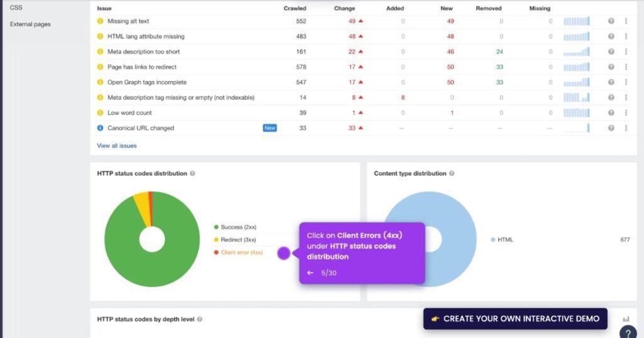Click blue info icon next to Canonical URL changed
This screenshot has width=644, height=338.
pyautogui.click(x=100, y=128)
